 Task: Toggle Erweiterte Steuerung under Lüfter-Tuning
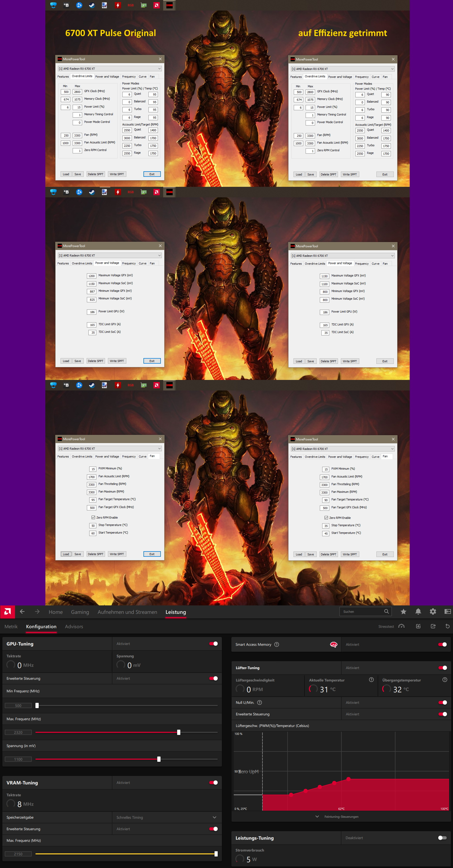[x=442, y=714]
